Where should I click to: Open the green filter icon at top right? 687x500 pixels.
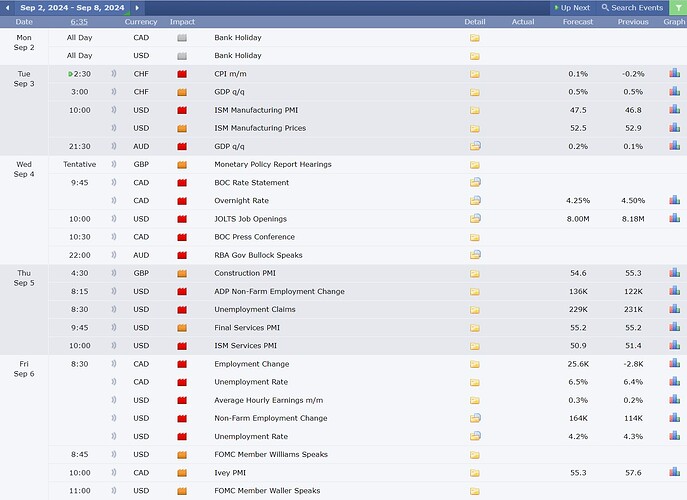coord(677,7)
